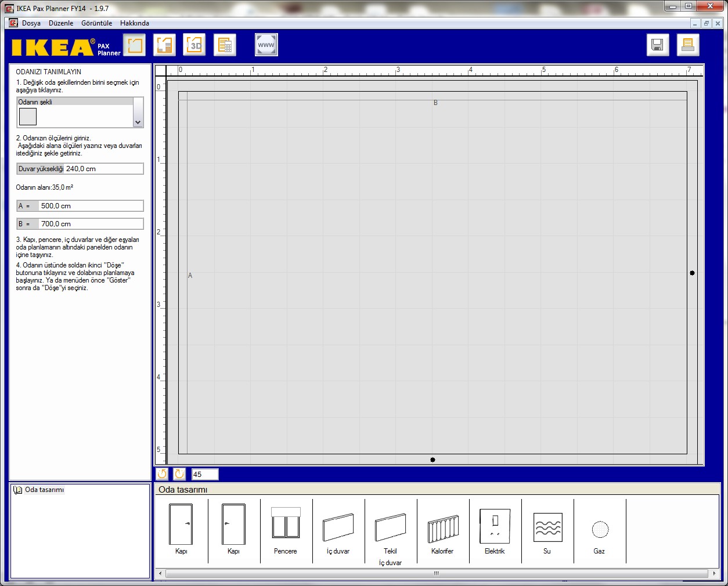Click the item panel scroll left arrow
728x586 pixels.
coord(161,573)
